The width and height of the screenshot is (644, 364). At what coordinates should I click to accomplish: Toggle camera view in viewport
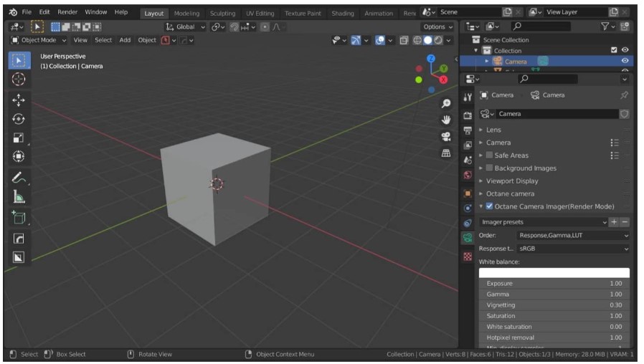click(446, 137)
